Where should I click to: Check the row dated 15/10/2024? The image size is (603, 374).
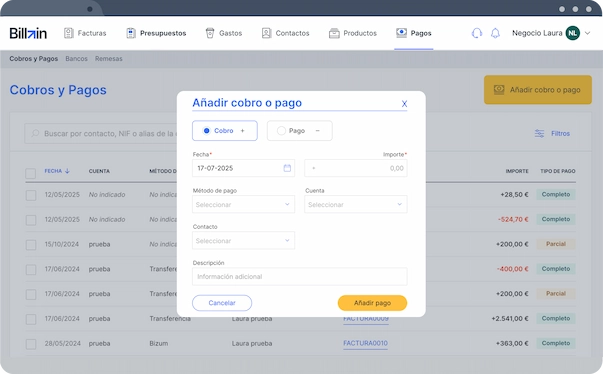click(31, 245)
